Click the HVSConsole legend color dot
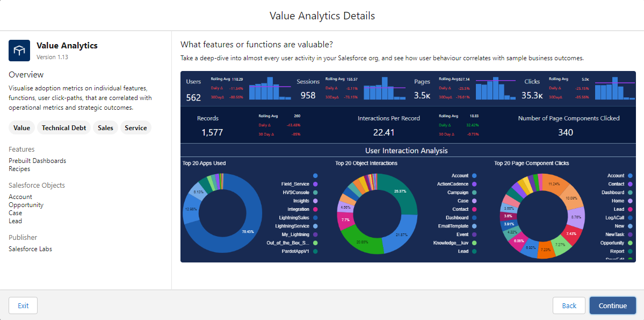This screenshot has height=320, width=644. [315, 193]
